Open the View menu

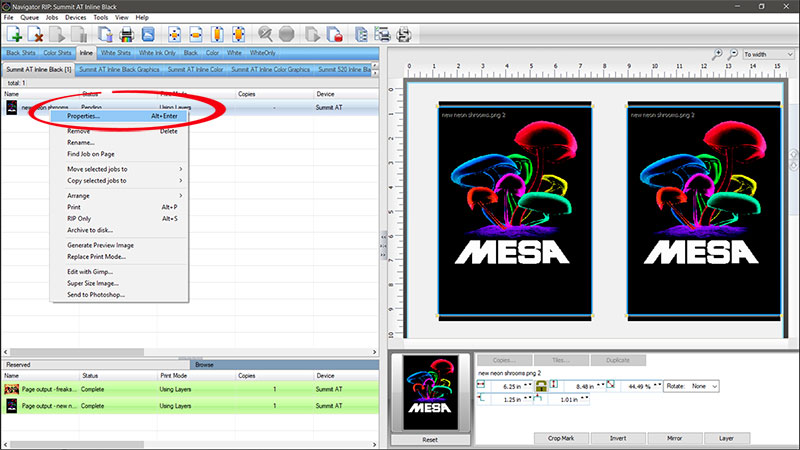(121, 17)
